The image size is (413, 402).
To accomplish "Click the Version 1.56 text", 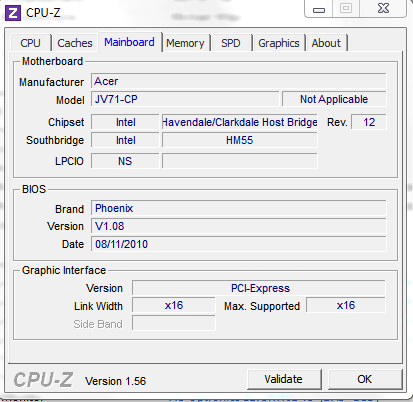I will click(115, 381).
